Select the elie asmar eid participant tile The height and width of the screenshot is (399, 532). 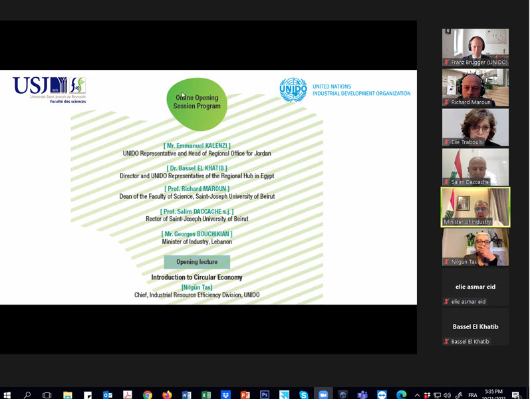coord(475,287)
